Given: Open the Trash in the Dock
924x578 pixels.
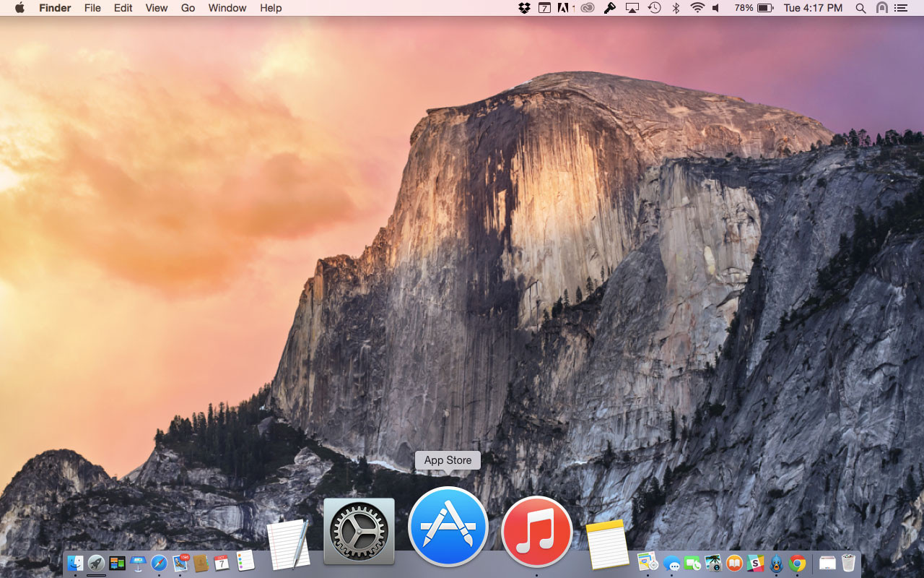Looking at the screenshot, I should click(848, 563).
